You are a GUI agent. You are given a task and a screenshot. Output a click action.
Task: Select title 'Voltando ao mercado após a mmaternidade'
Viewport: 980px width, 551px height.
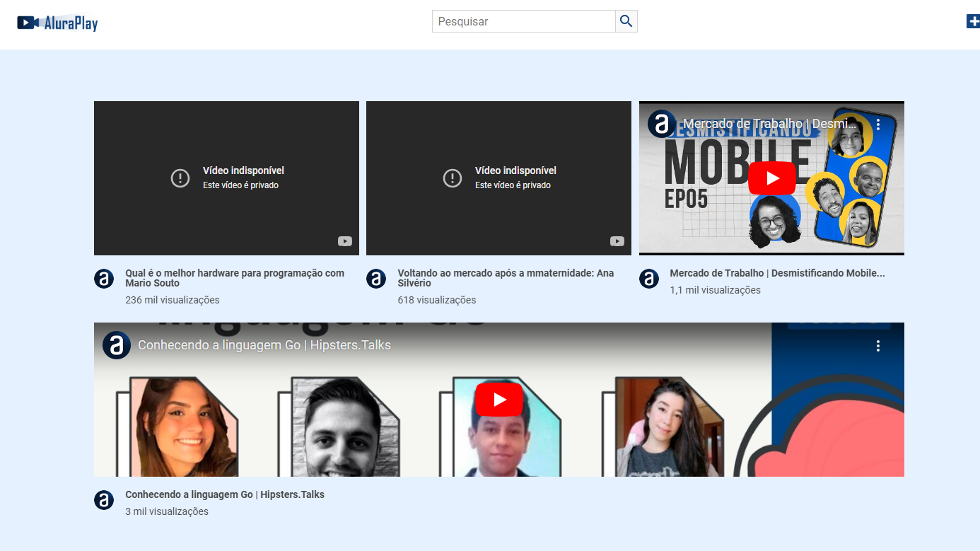click(x=506, y=278)
